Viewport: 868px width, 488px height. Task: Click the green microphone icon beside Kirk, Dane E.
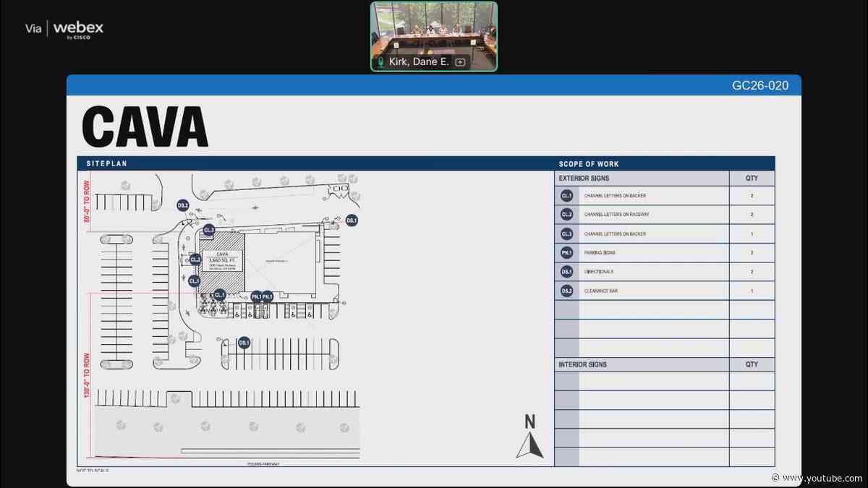tap(381, 62)
